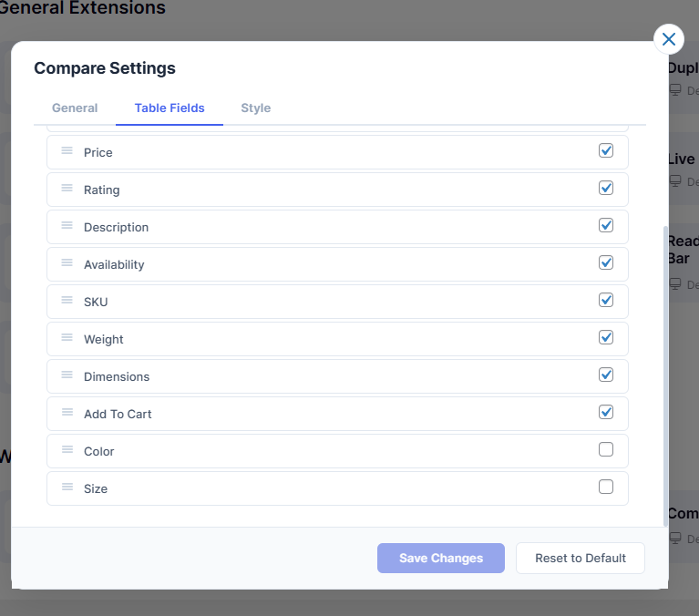Click the drag handle icon beside Color
The image size is (699, 616).
(x=67, y=450)
